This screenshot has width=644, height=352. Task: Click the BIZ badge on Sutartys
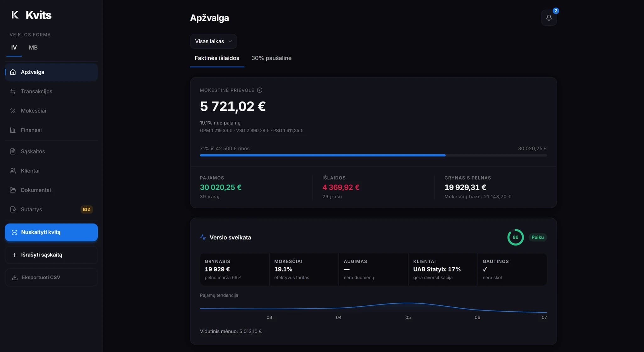[x=86, y=210]
